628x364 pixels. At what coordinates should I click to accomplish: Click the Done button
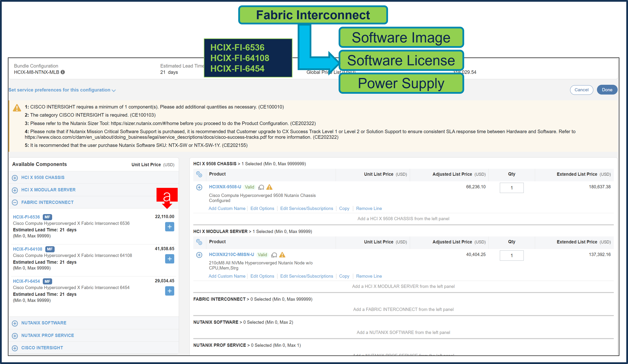(607, 90)
